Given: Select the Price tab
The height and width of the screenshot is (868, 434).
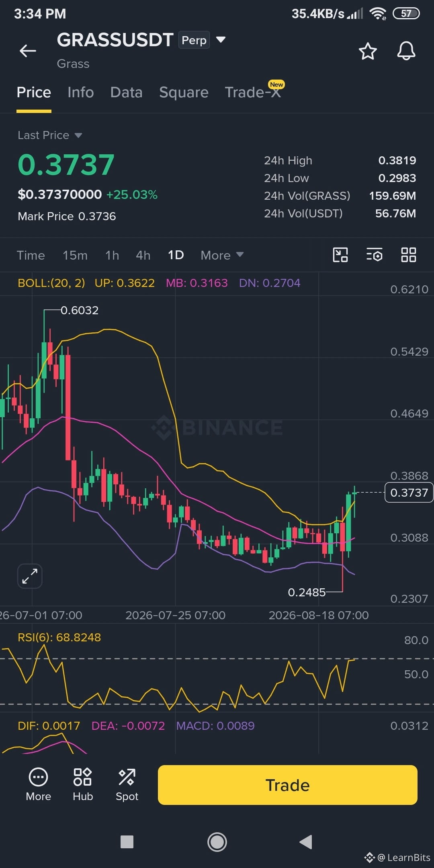Looking at the screenshot, I should (x=34, y=92).
